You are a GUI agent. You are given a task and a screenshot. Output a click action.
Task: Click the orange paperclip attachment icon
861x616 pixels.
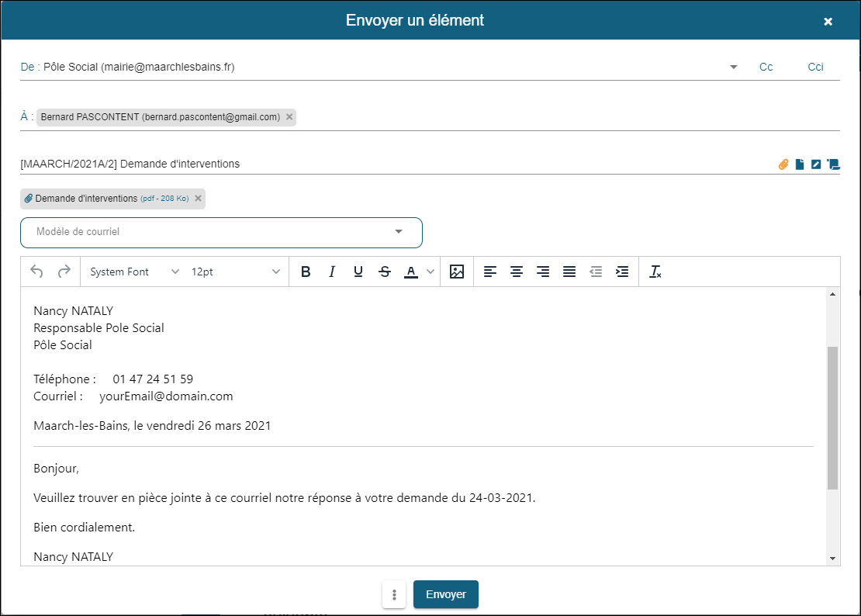coord(783,164)
